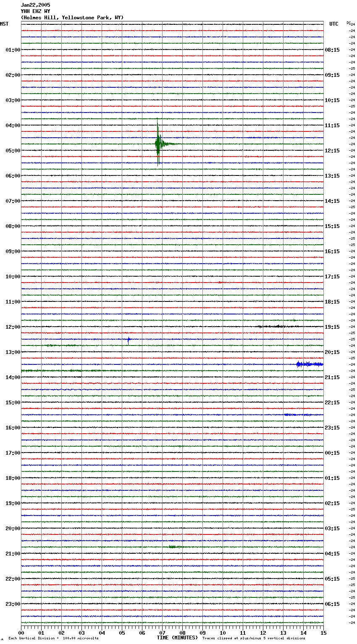Click the green burst on the 20:00 hour trace
This screenshot has height=644, width=357.
pyautogui.click(x=175, y=547)
